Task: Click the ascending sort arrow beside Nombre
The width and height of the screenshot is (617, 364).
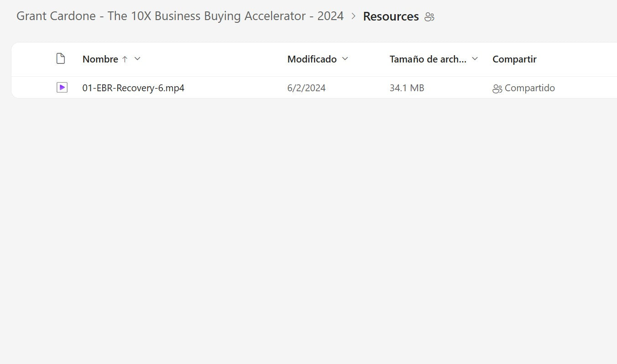Action: [x=125, y=59]
